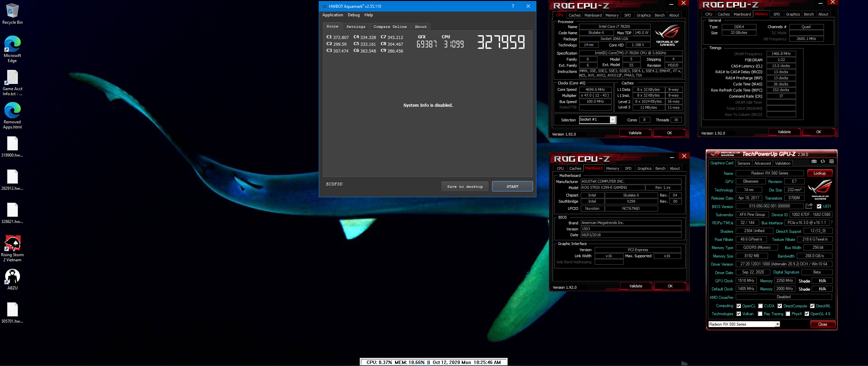The image size is (868, 366).
Task: Open the Debug menu in Aquamark
Action: click(x=354, y=15)
